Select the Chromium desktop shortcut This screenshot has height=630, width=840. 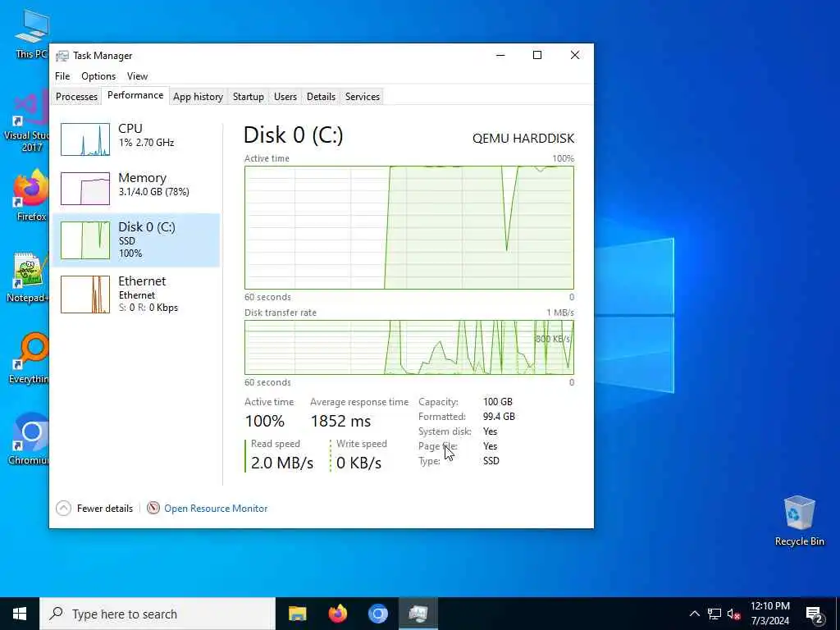click(x=29, y=440)
